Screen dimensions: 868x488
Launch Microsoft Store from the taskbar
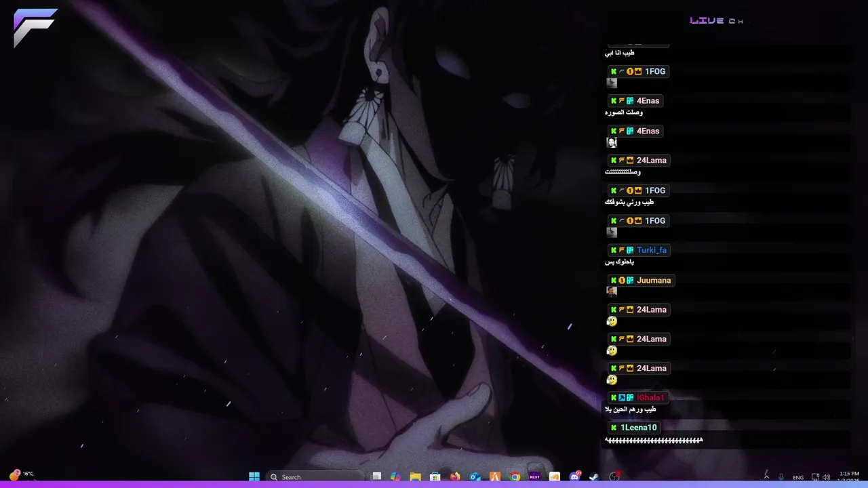coord(435,476)
